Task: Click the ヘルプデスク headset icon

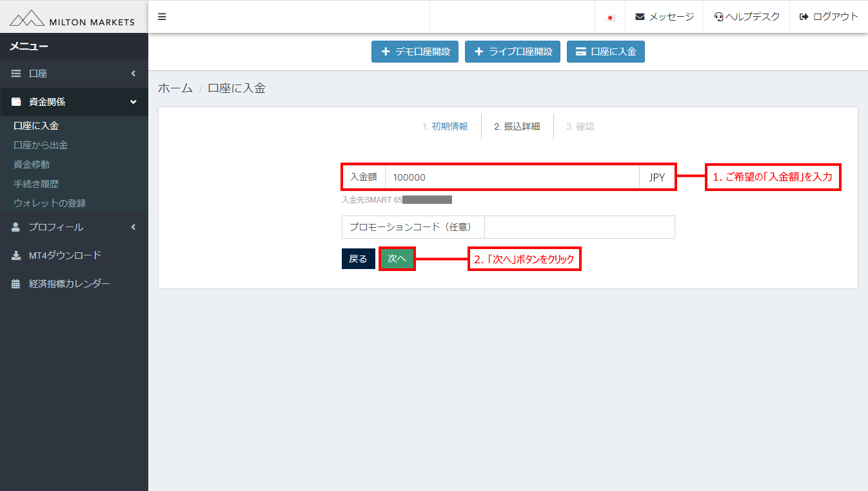Action: coord(718,17)
